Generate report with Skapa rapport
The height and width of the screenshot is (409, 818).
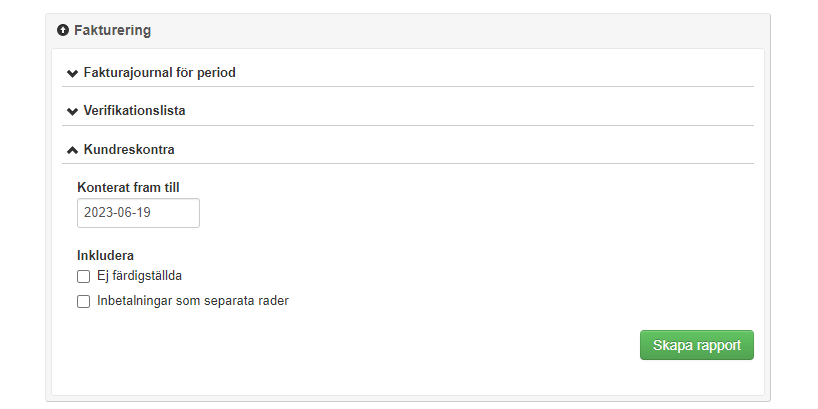pos(696,345)
